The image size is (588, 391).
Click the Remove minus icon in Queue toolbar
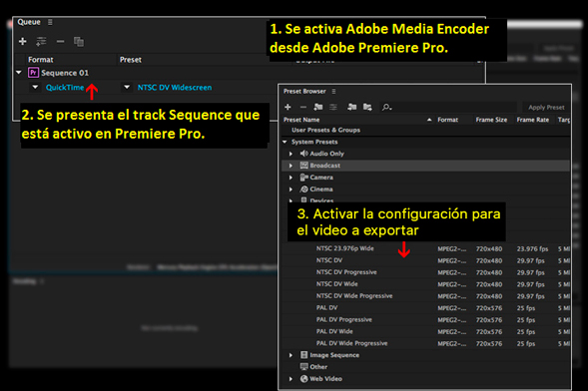pos(60,41)
